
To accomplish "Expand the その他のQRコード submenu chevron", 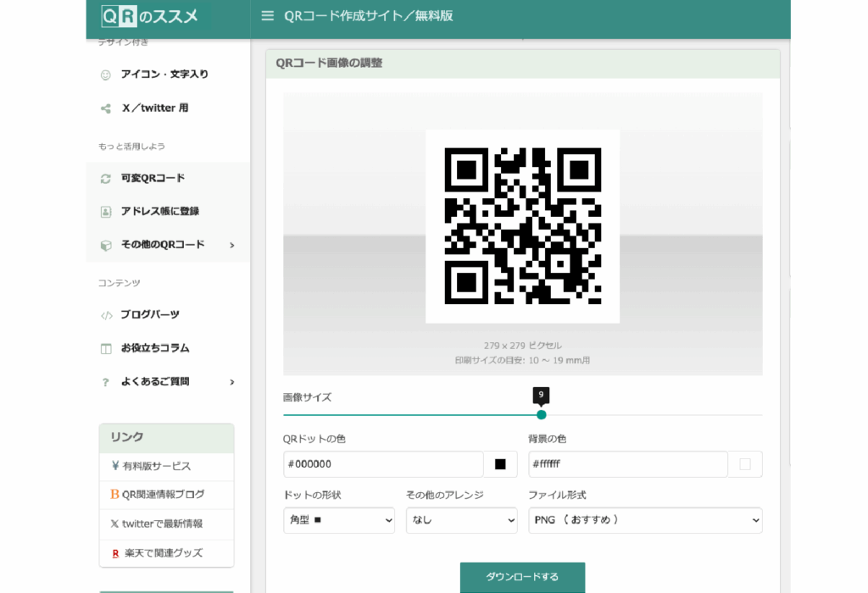I will (x=232, y=245).
